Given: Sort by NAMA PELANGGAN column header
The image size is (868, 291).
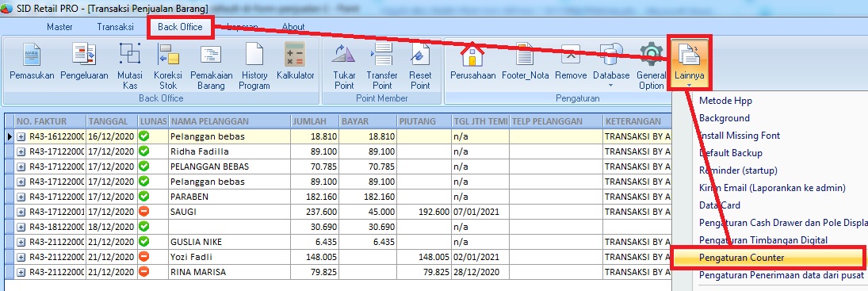Looking at the screenshot, I should [x=229, y=121].
